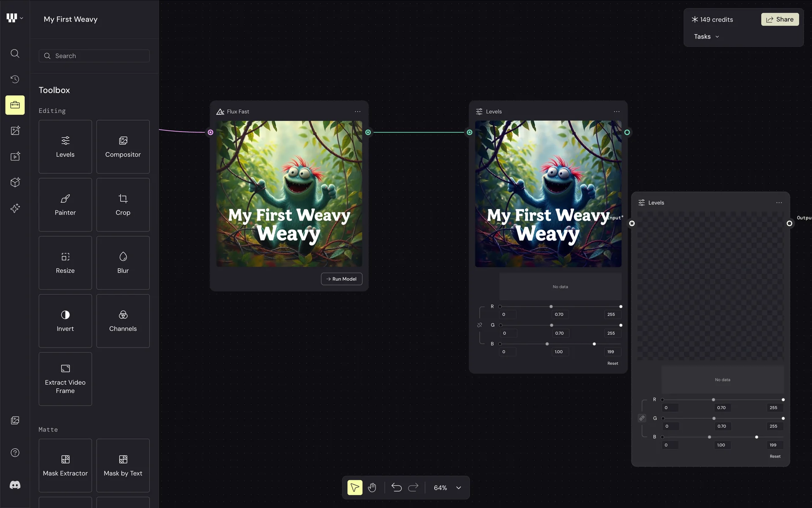Add the Crop tool from Toolbox
The image size is (812, 508).
click(x=123, y=205)
